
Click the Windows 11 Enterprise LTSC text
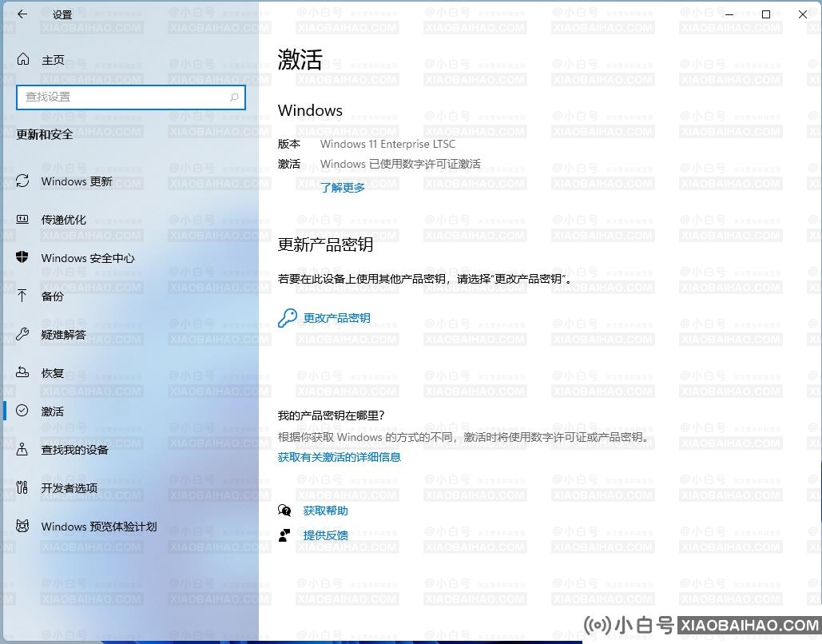click(388, 144)
